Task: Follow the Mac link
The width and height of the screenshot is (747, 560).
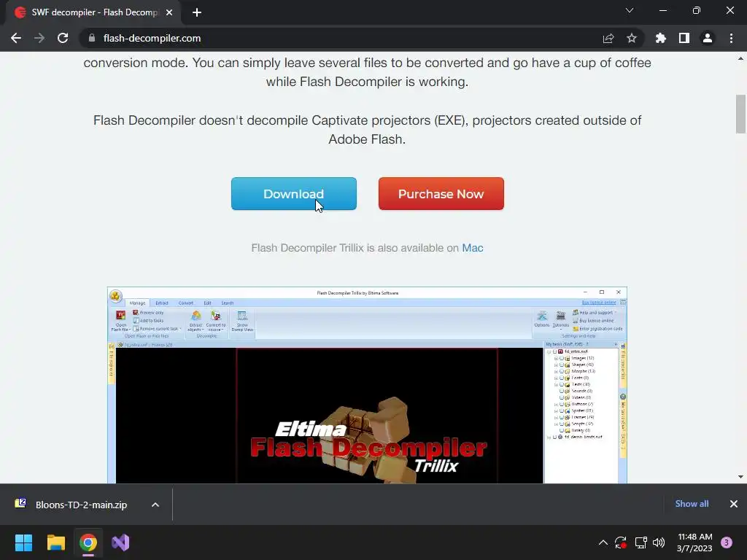Action: coord(473,248)
